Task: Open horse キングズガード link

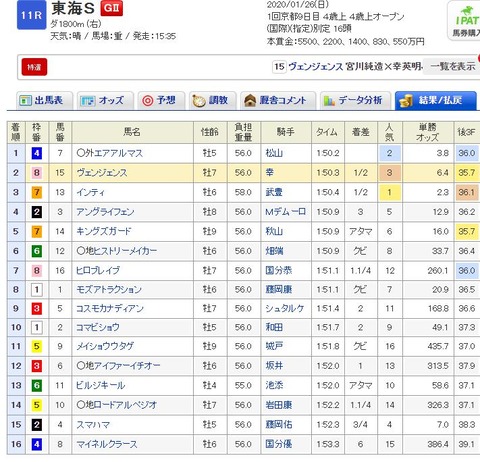Action: coord(104,231)
